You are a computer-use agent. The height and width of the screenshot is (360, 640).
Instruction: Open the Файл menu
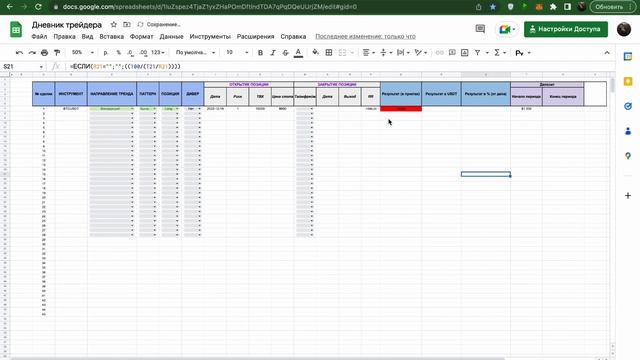pos(39,36)
